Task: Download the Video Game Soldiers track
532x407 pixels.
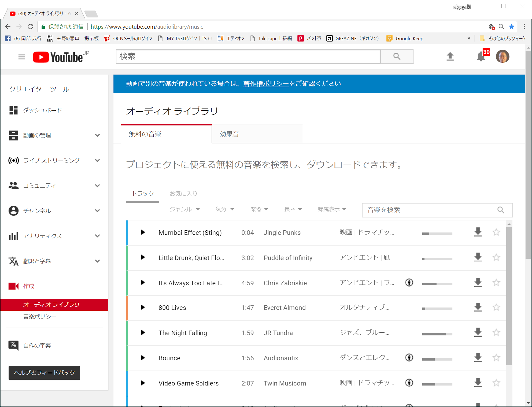Action: 478,383
